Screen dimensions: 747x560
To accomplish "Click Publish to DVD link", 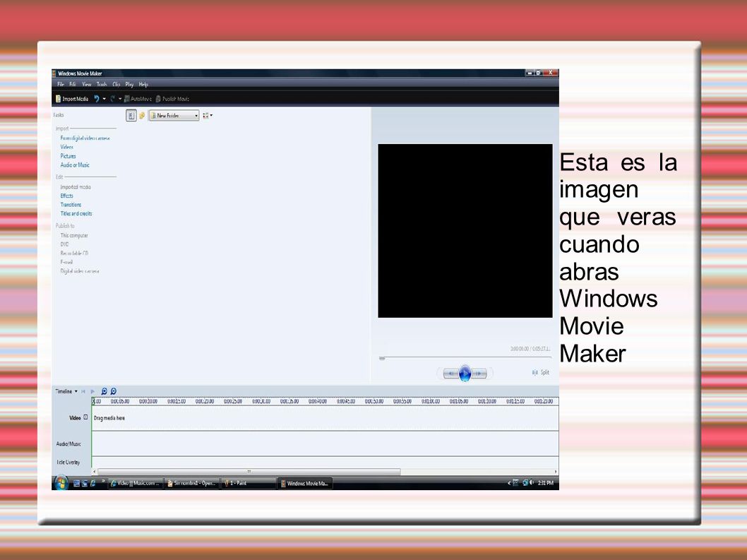I will [64, 244].
